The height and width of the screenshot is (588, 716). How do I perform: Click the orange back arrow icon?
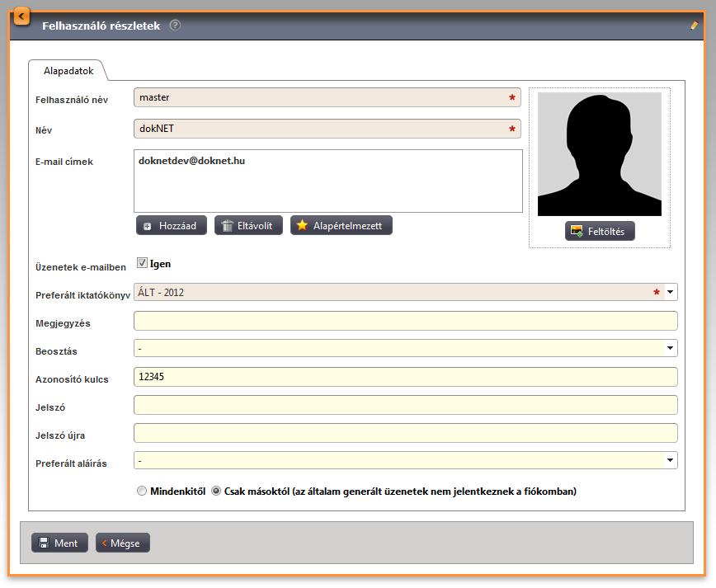pos(21,16)
